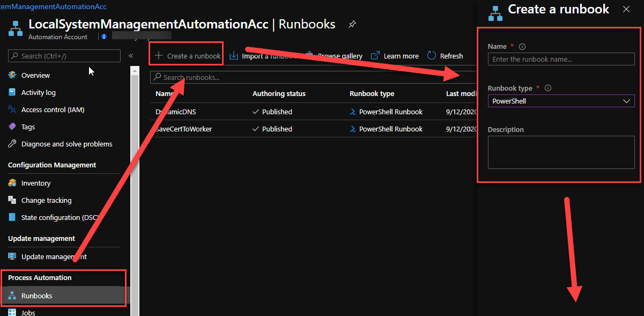Click the Activity log icon
Screen dimensions: 644x316
12,93
